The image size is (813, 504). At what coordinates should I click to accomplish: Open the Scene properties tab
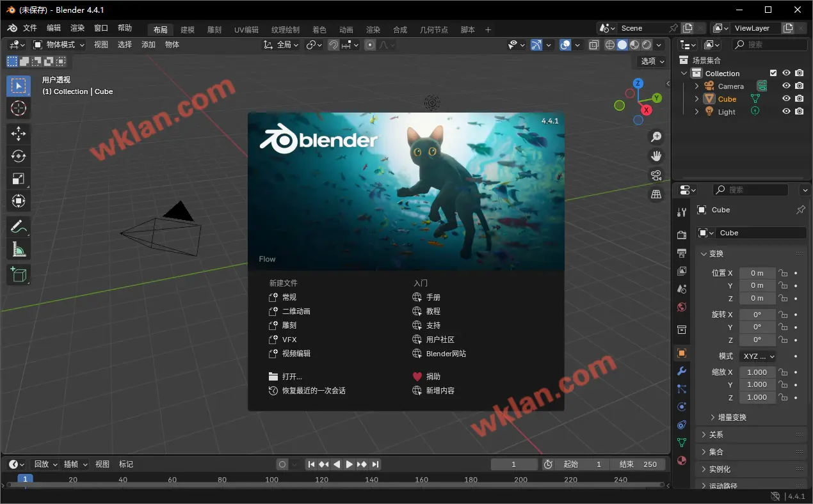click(682, 289)
